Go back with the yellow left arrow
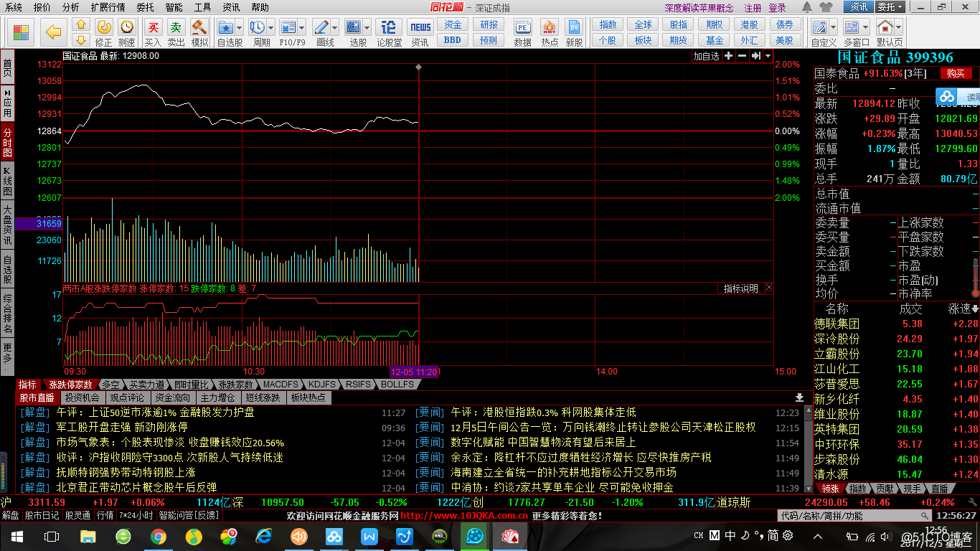Viewport: 980px width, 551px height. [x=53, y=32]
